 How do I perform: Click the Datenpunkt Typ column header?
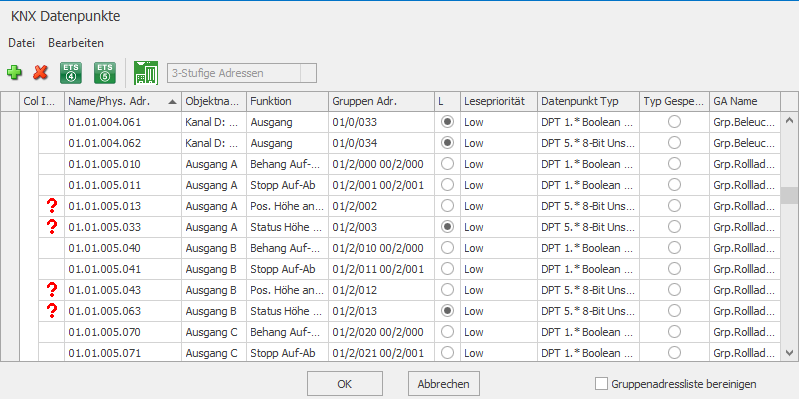pyautogui.click(x=589, y=101)
